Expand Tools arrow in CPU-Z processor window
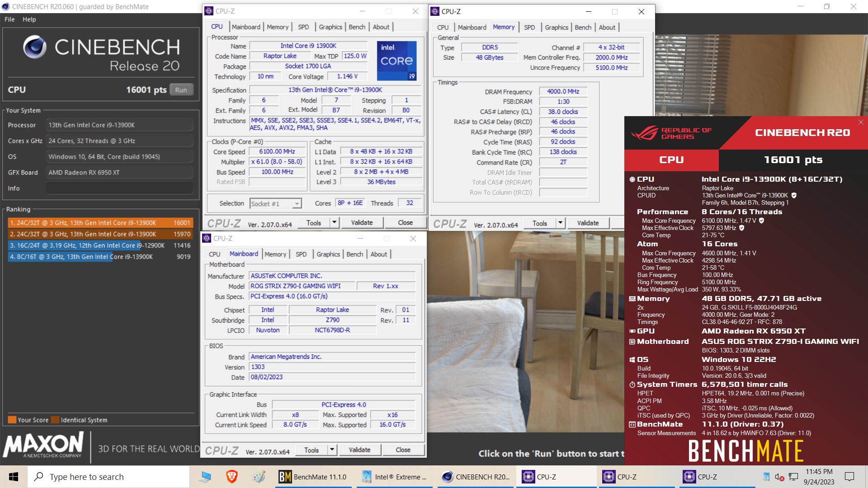 (x=335, y=222)
